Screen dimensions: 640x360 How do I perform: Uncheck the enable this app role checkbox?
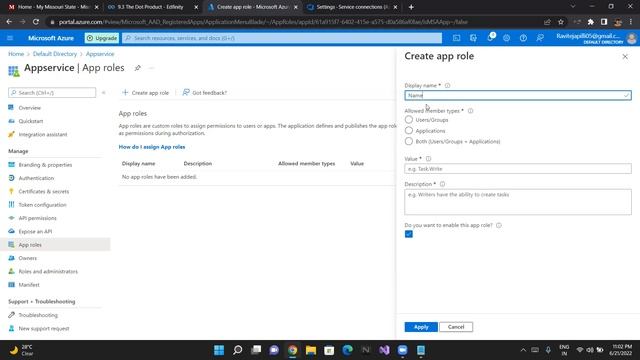(x=409, y=234)
